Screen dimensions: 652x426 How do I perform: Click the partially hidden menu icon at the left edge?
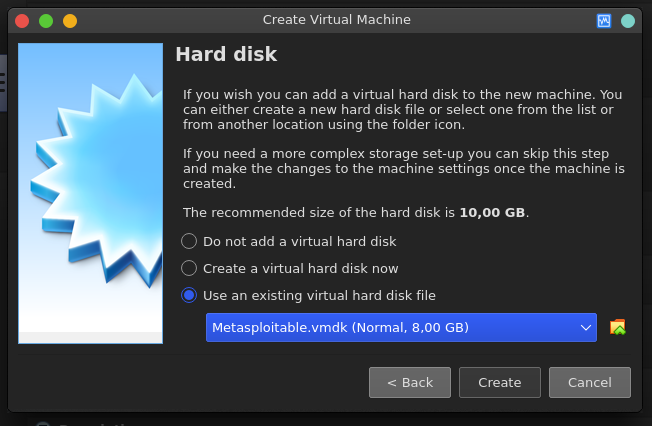2,83
